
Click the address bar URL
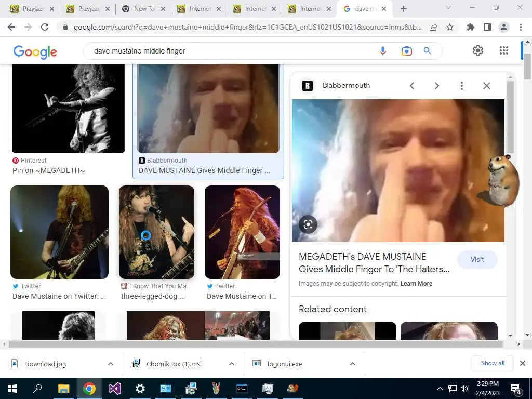(x=248, y=27)
